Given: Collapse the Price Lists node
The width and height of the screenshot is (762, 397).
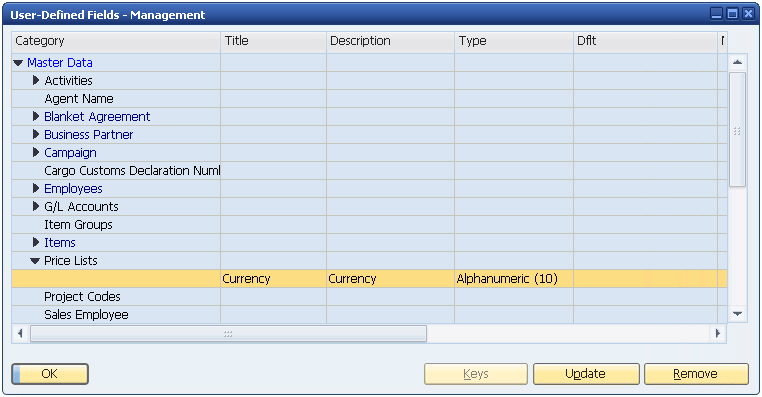Looking at the screenshot, I should tap(35, 261).
